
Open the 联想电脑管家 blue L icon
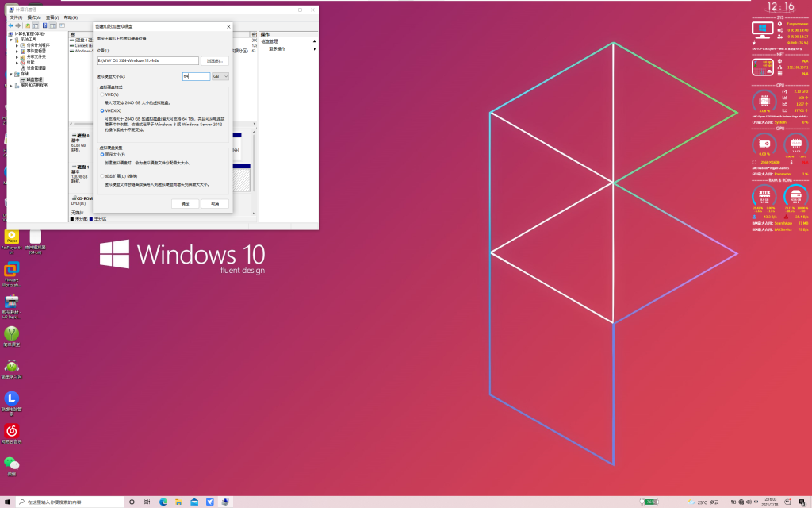(x=11, y=402)
